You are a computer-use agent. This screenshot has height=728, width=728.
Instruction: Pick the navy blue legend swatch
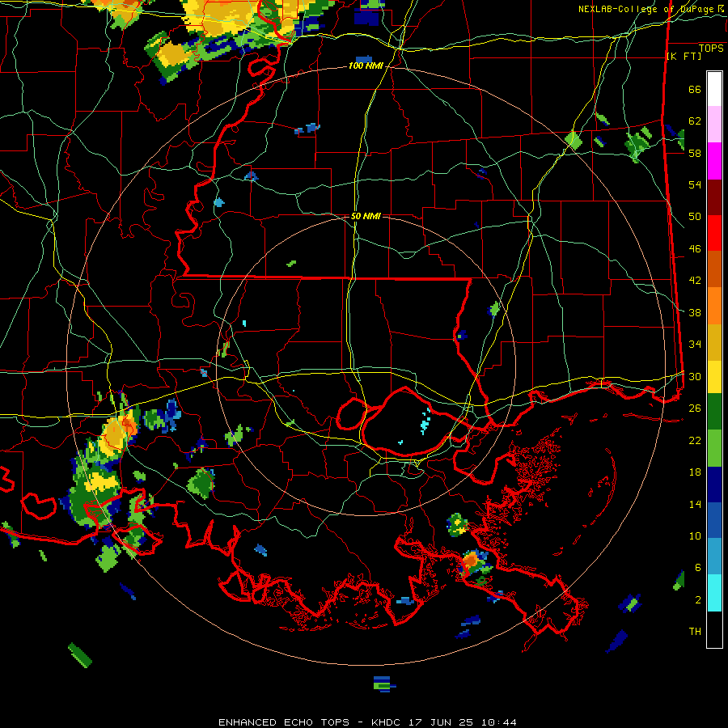pos(714,485)
